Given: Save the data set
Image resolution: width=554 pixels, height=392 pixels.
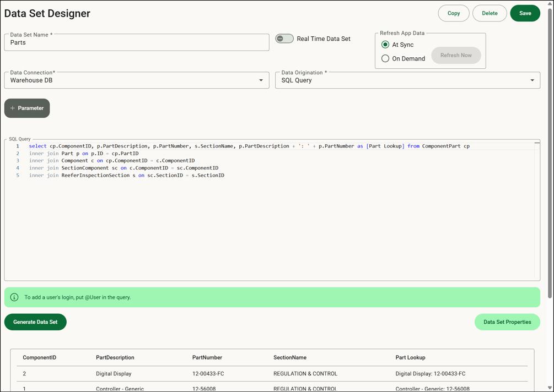Looking at the screenshot, I should [x=525, y=13].
